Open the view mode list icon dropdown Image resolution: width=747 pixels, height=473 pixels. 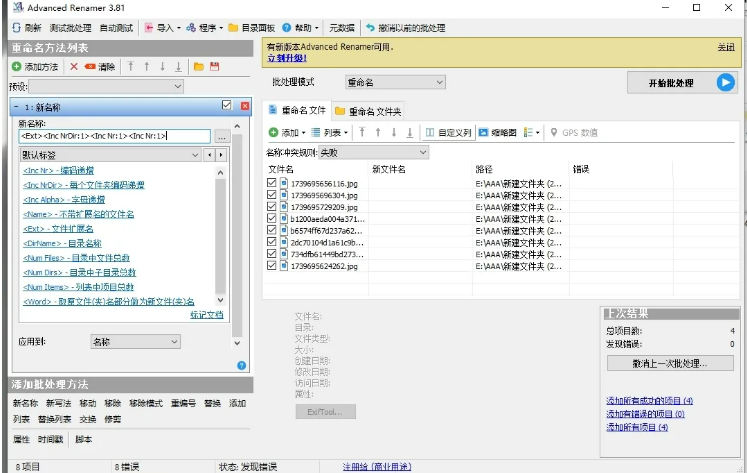[531, 132]
